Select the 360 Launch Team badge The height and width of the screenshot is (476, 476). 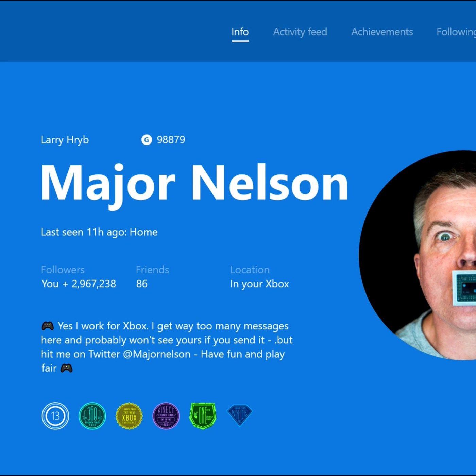click(x=92, y=415)
